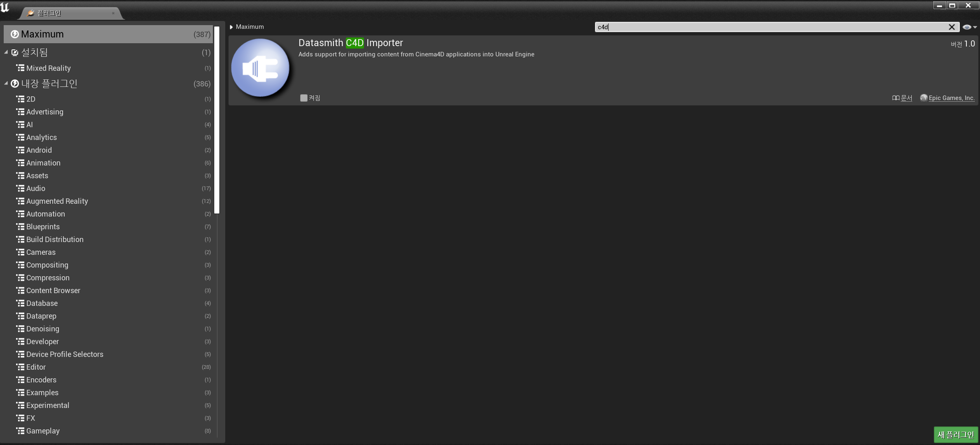This screenshot has height=445, width=980.
Task: Open the eye view options dropdown
Action: click(970, 27)
